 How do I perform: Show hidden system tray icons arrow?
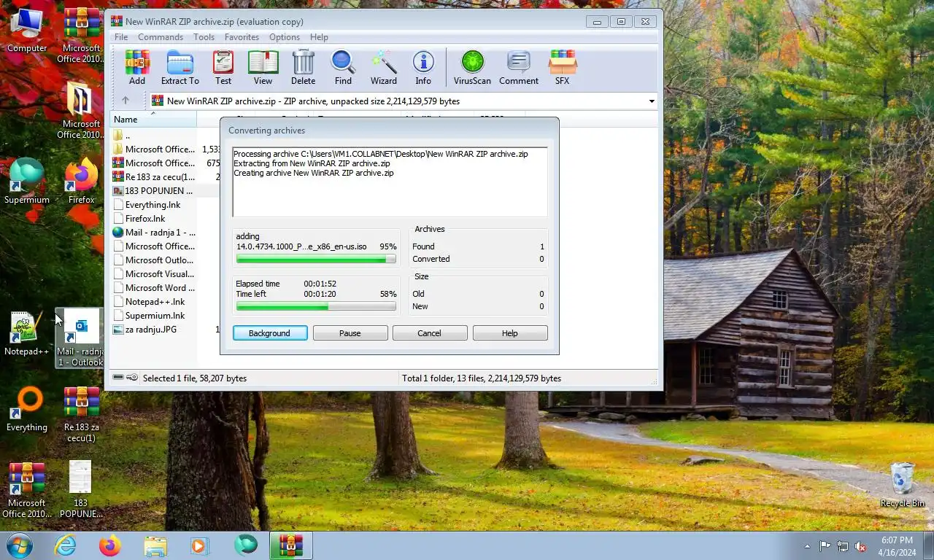pos(807,546)
